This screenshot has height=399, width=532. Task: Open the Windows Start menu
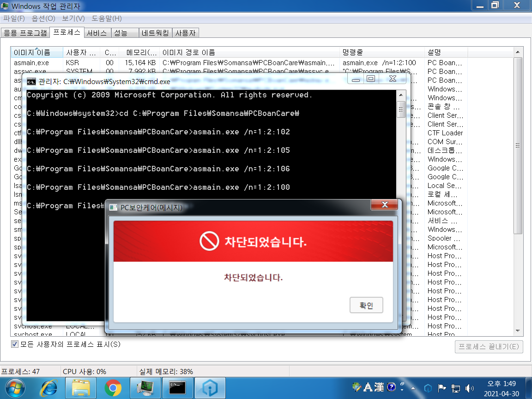click(x=14, y=388)
